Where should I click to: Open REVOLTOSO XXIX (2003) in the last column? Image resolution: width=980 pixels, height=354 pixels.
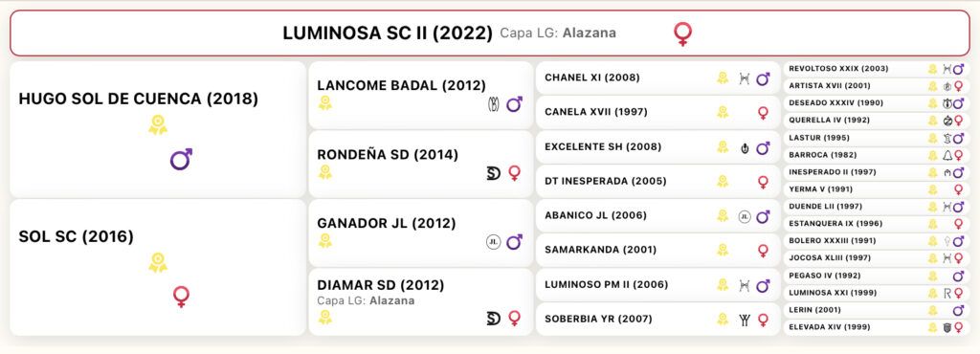point(876,69)
